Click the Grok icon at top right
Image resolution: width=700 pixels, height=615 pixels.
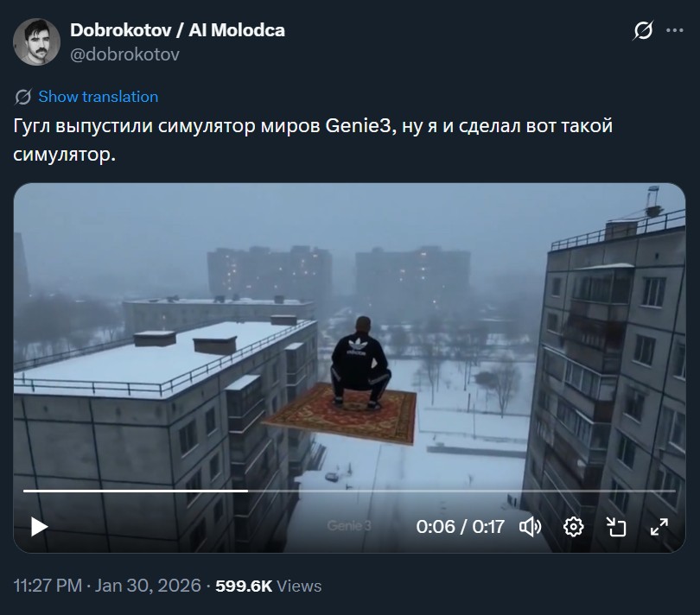643,30
